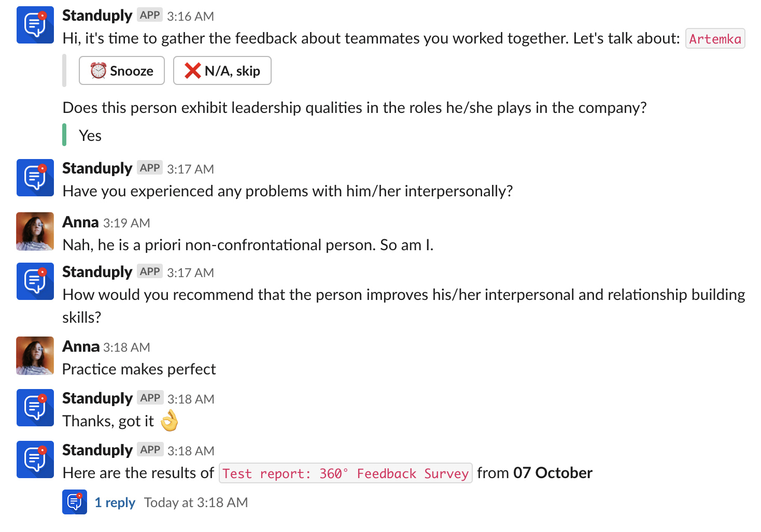Viewport: 761px width, 532px height.
Task: Click Standuply avatar on the 3:16 AM message
Action: point(35,25)
